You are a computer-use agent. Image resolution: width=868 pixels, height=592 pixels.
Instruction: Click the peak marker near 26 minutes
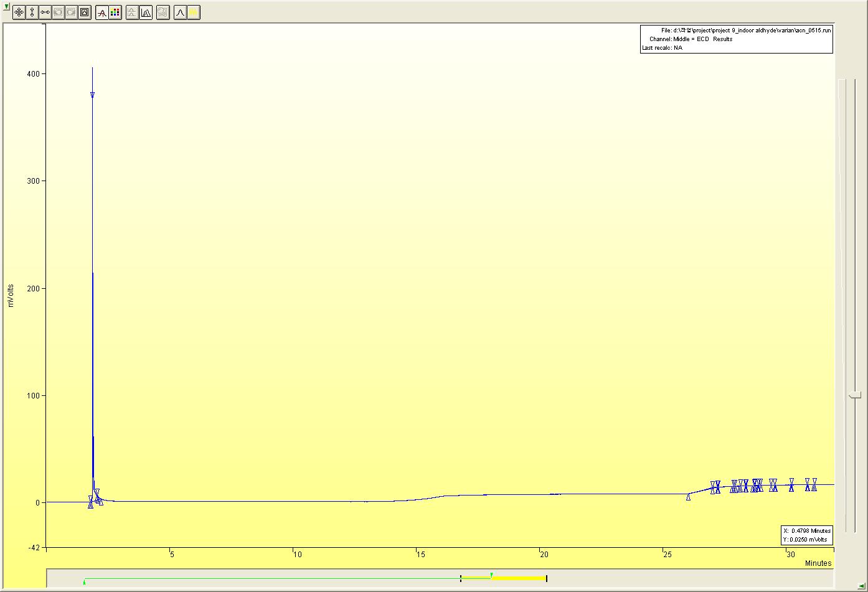click(x=688, y=497)
